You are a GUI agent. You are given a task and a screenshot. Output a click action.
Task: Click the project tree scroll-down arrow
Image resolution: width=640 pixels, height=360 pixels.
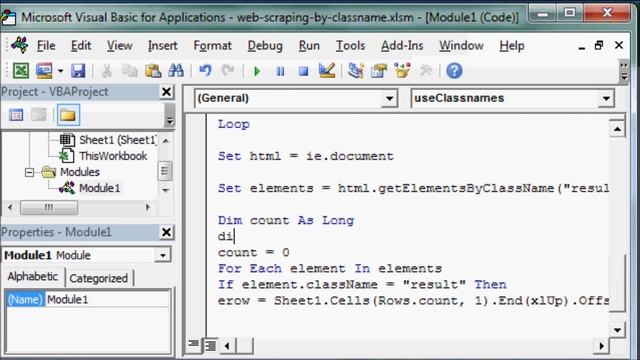tap(165, 190)
